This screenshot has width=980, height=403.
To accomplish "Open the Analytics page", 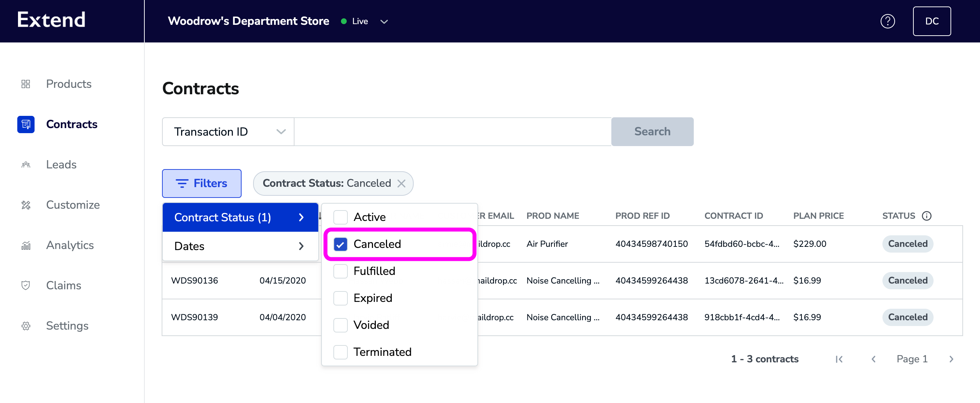I will point(70,245).
